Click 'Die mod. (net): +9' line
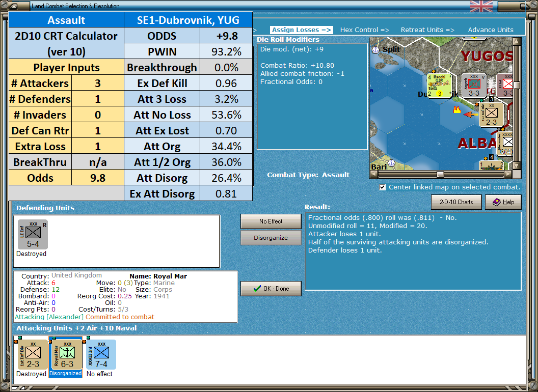The width and height of the screenshot is (538, 392). click(291, 49)
